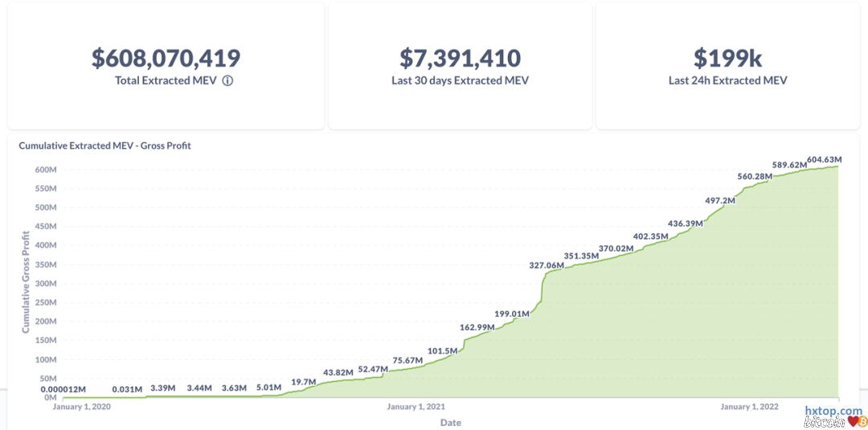
Task: Click the Cumulative Extracted MEV - Gross Profit title
Action: tap(104, 145)
